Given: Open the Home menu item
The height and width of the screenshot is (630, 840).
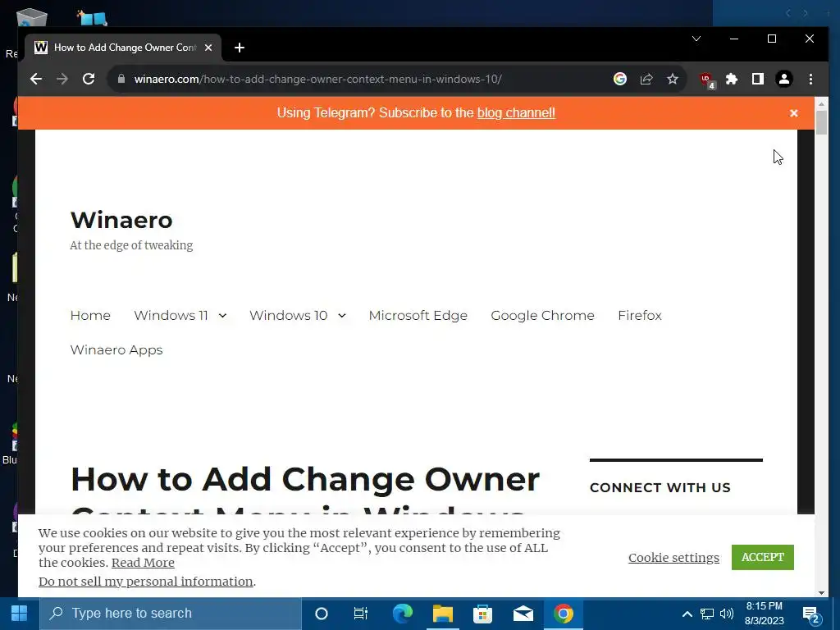Looking at the screenshot, I should [90, 316].
